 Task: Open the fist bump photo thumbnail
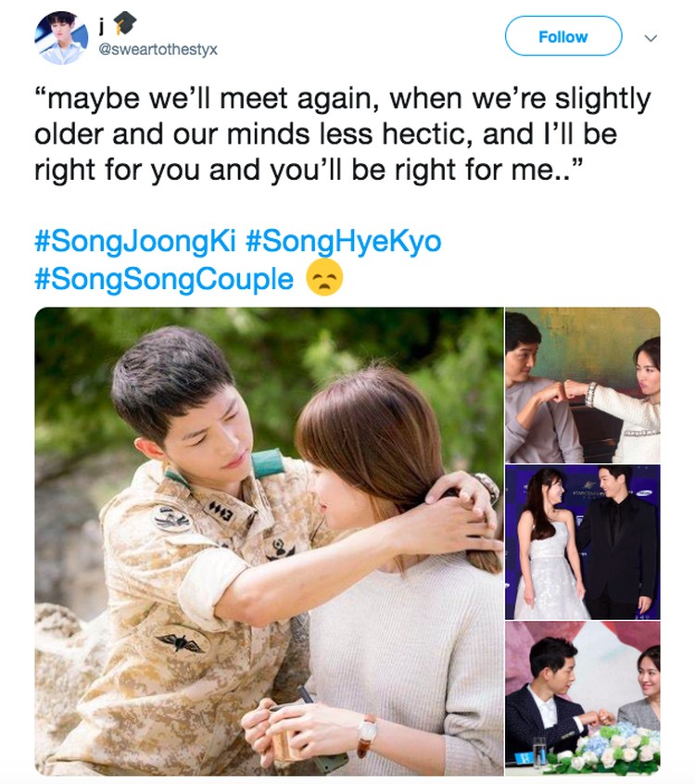tap(583, 385)
